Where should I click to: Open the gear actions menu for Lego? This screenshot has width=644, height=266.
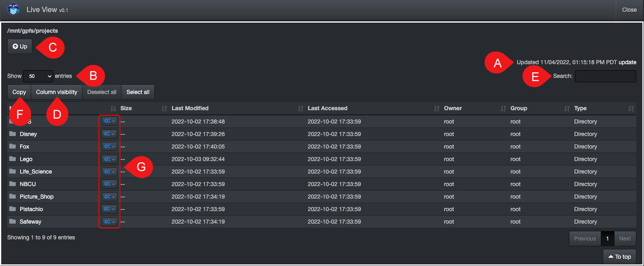tap(109, 159)
